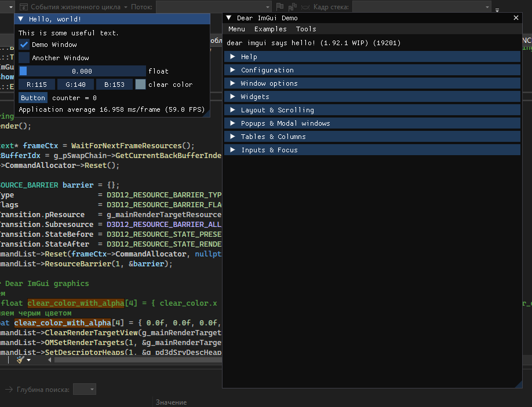Click the highlighted clear_color_with_alpha[4] in the commented line

click(x=82, y=303)
